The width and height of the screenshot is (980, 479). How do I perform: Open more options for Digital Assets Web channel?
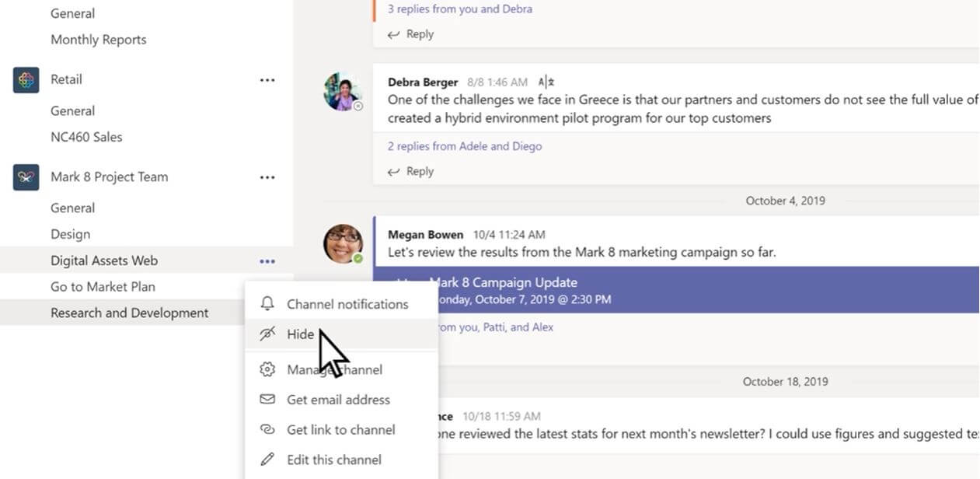click(267, 261)
